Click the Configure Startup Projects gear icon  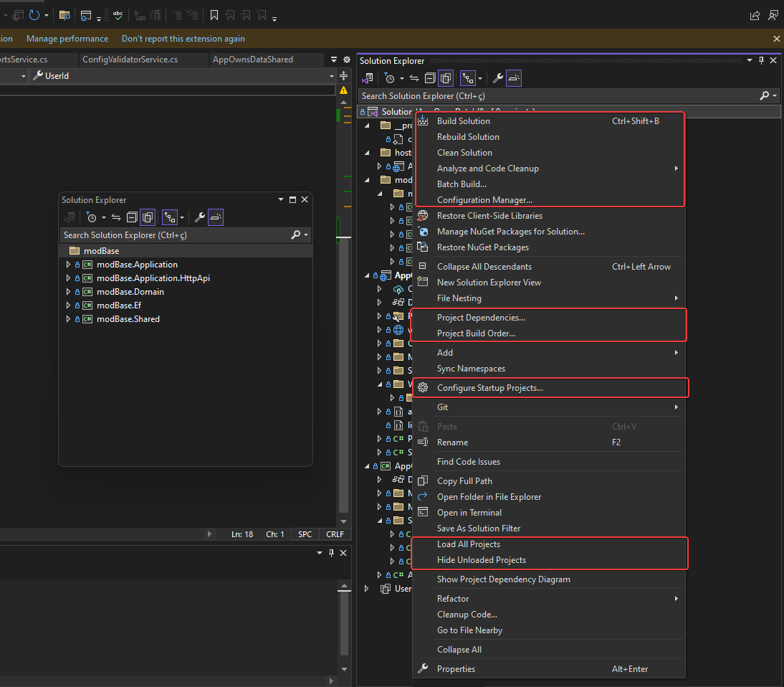coord(423,388)
